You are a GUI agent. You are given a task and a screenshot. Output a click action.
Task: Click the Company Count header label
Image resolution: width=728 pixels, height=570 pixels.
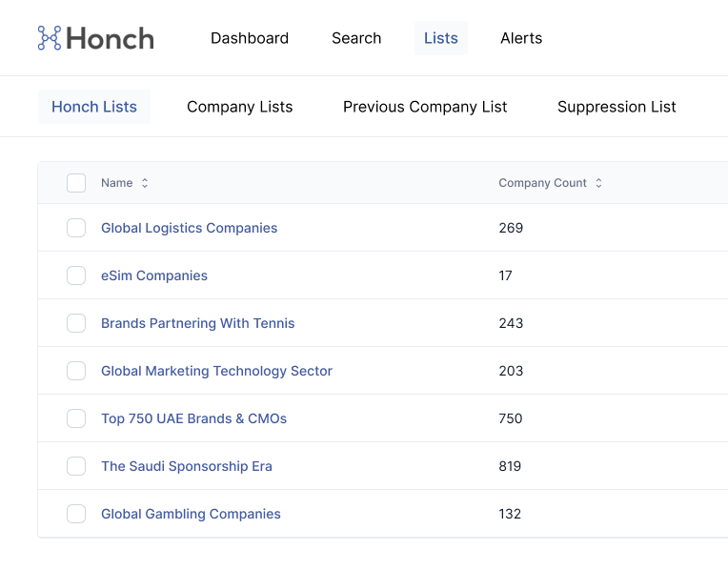(x=542, y=183)
